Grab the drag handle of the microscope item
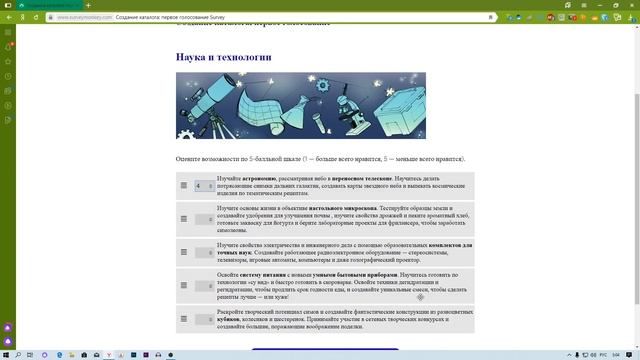 pos(184,219)
